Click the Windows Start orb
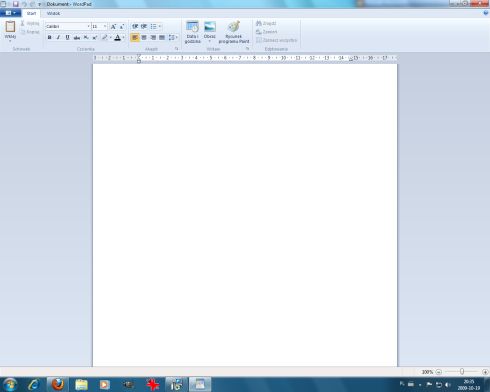Screen dimensions: 490x392 (10, 385)
